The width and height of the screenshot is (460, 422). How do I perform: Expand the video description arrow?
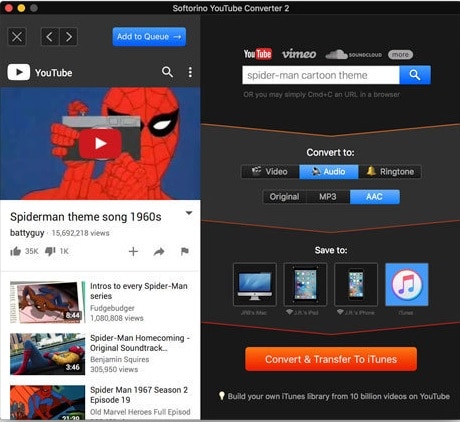[189, 213]
